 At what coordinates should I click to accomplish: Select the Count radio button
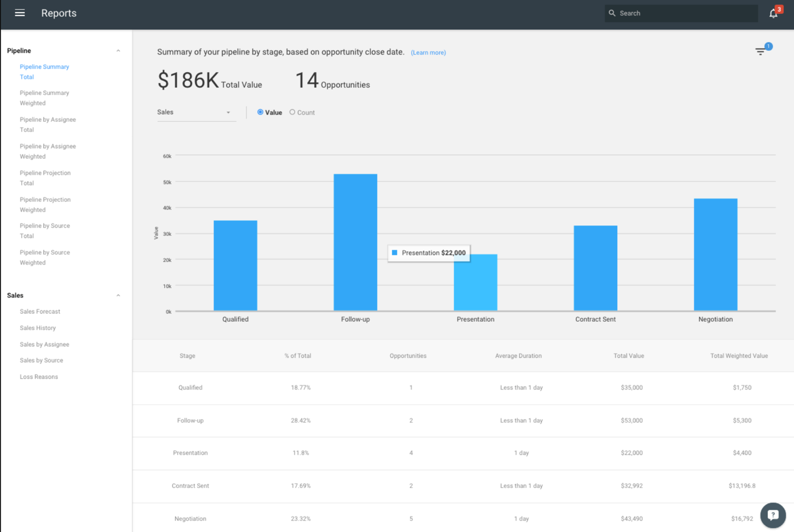pyautogui.click(x=292, y=112)
